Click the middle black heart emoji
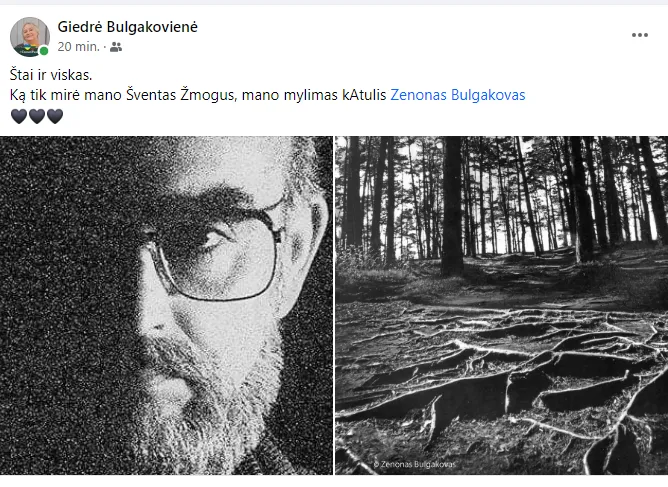The height and width of the screenshot is (487, 668). (37, 116)
